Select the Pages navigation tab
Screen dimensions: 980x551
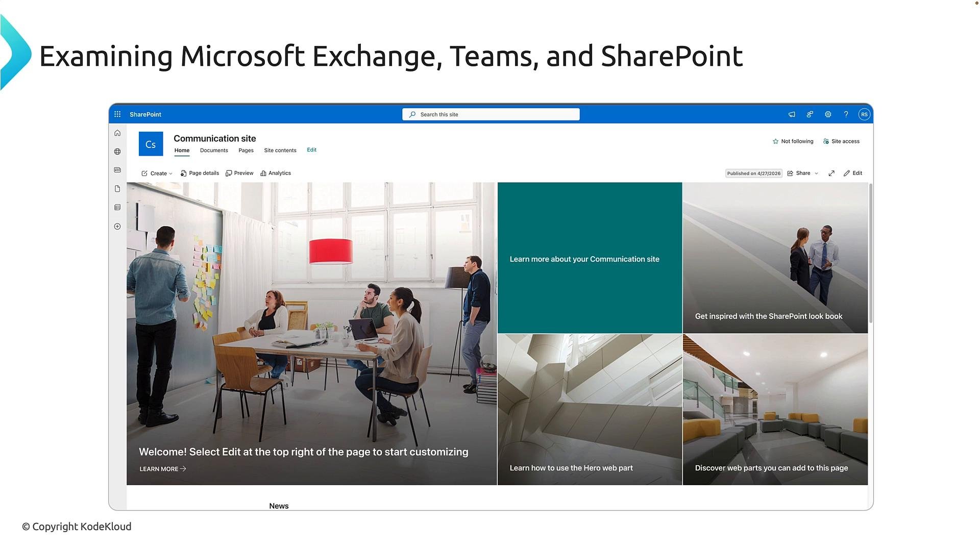[246, 151]
